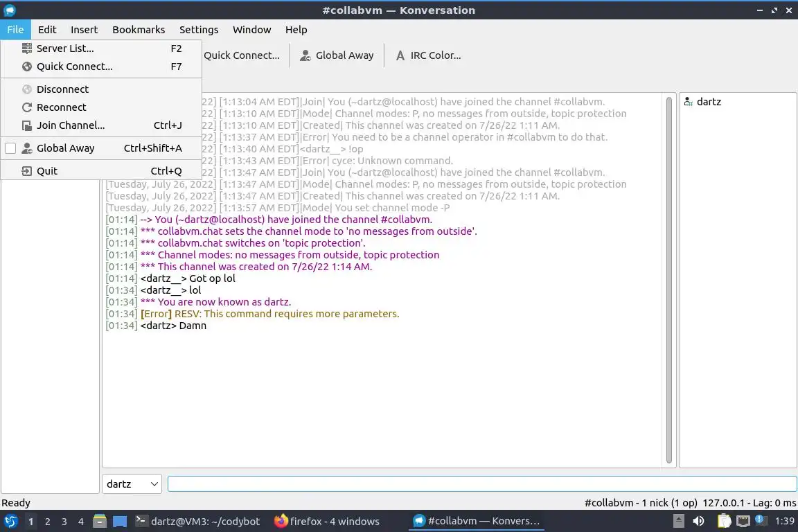Switch to firefox windows group in taskbar
798x532 pixels.
327,522
